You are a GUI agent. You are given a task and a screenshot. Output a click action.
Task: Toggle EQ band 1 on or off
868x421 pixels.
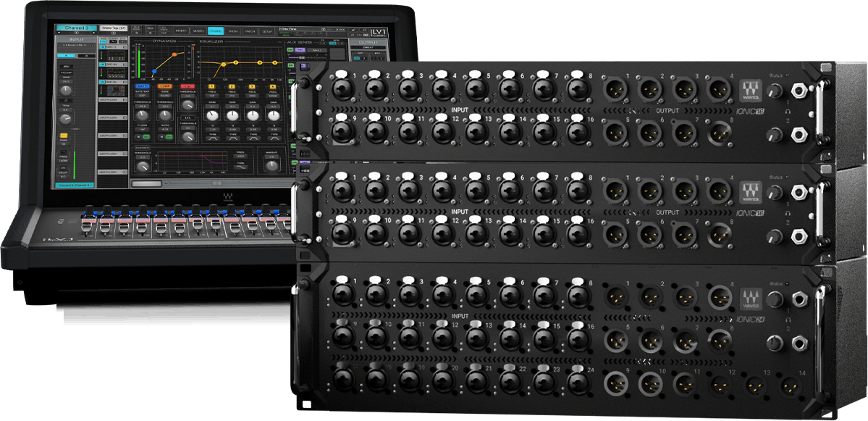211,86
